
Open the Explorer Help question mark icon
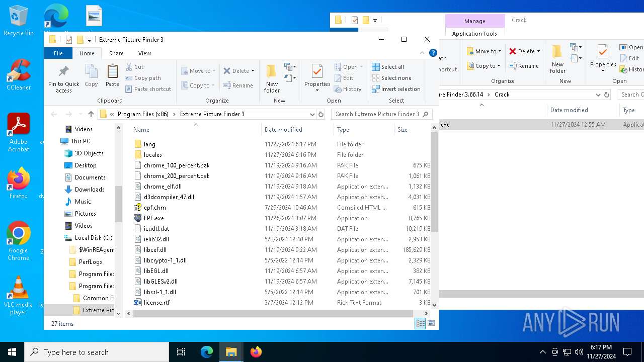[433, 53]
